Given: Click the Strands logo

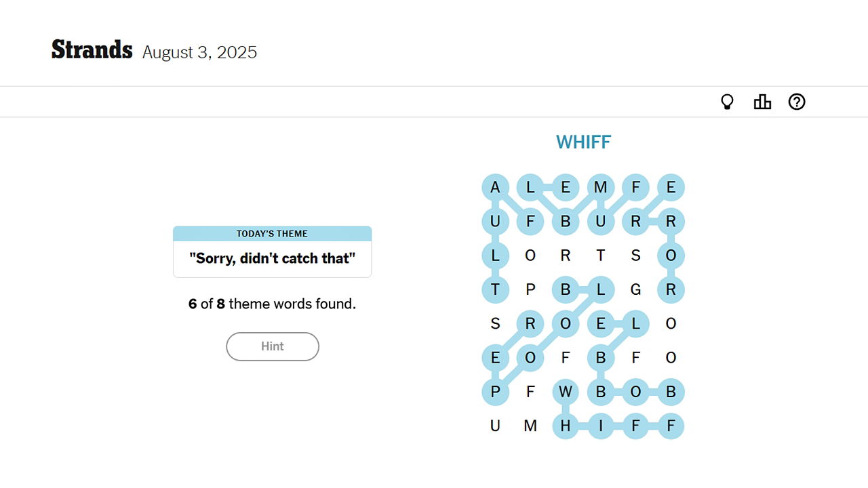Looking at the screenshot, I should click(92, 49).
